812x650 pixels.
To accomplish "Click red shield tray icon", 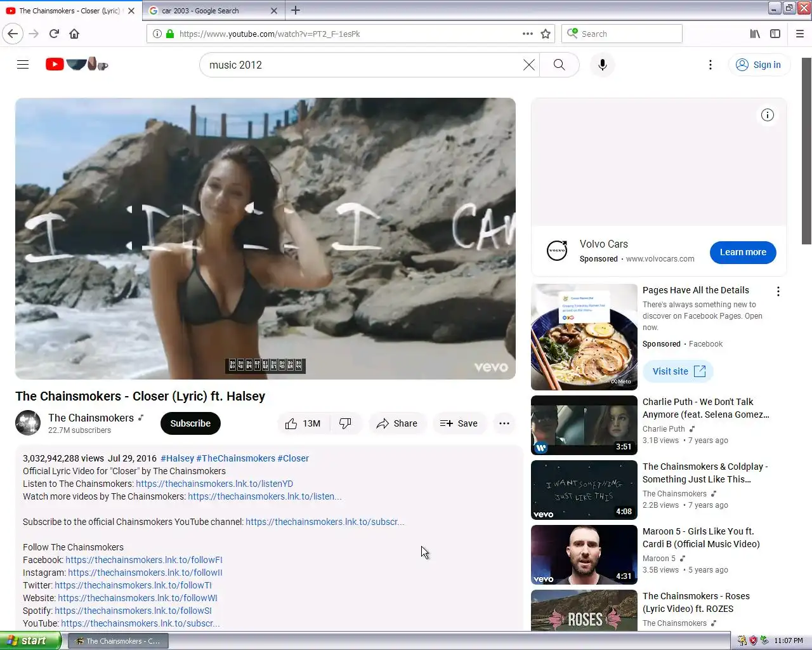I will (753, 640).
